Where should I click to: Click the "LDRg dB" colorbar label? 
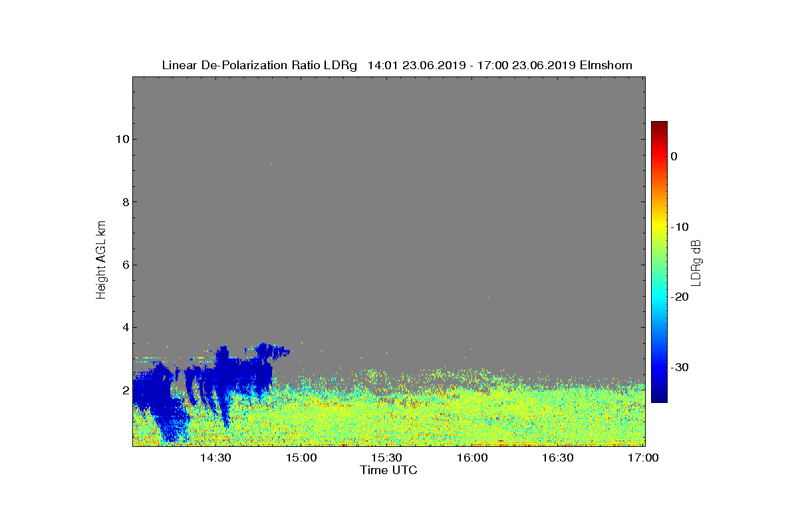[x=696, y=262]
